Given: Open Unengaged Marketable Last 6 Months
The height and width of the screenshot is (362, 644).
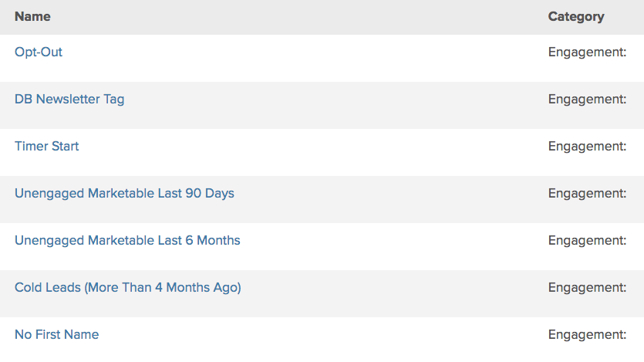Looking at the screenshot, I should coord(127,241).
